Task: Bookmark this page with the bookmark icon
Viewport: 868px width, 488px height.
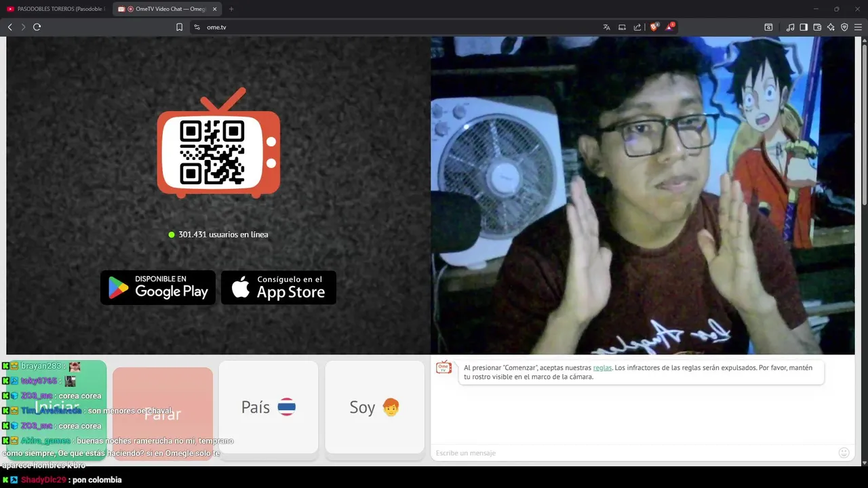Action: [180, 27]
